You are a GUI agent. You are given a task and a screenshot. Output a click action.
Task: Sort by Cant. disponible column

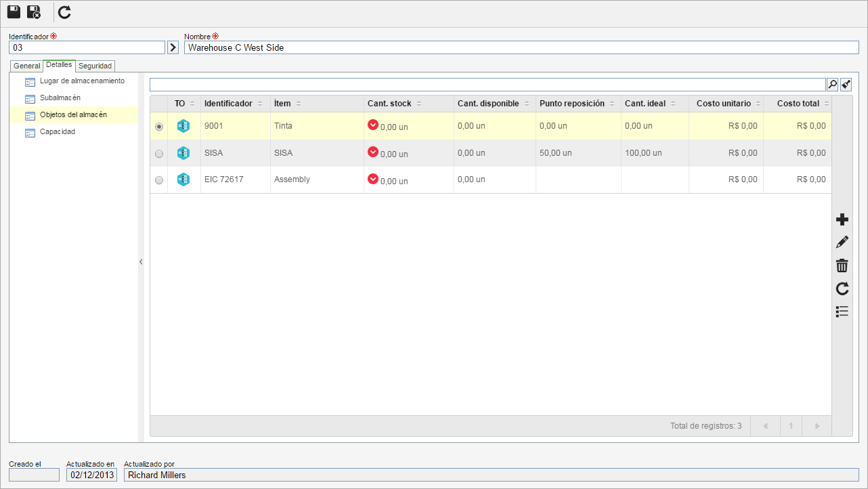(495, 104)
